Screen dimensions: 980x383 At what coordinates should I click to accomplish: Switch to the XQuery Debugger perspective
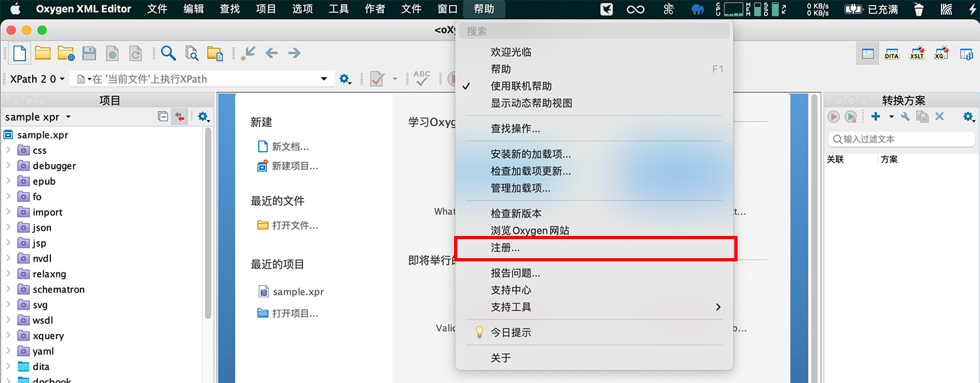tap(942, 54)
